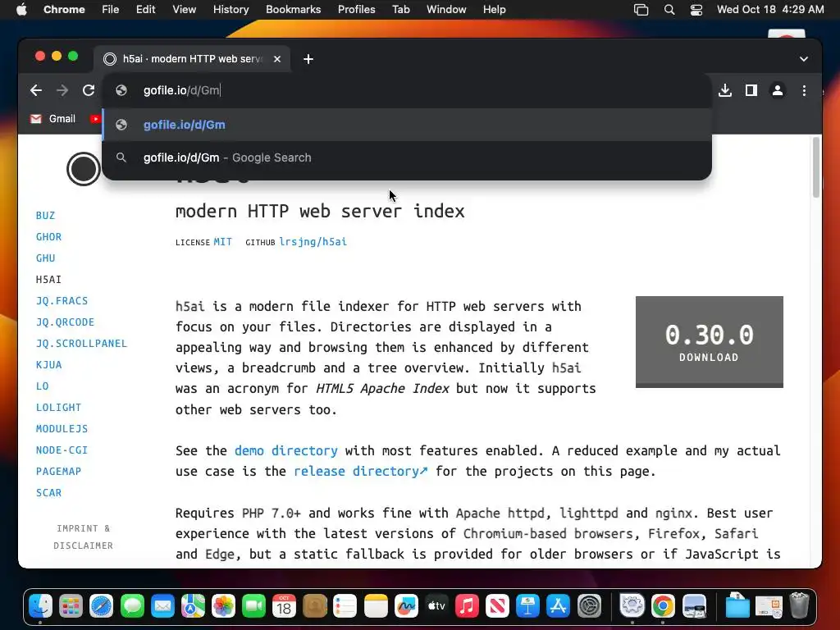Open Gmail bookmark

(x=52, y=119)
